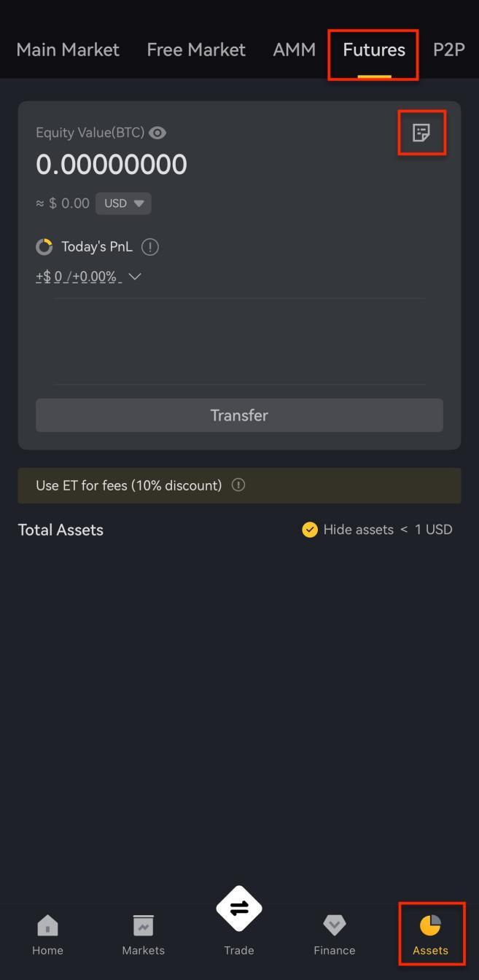
Task: Click the Today's PnL info icon
Action: coord(149,247)
